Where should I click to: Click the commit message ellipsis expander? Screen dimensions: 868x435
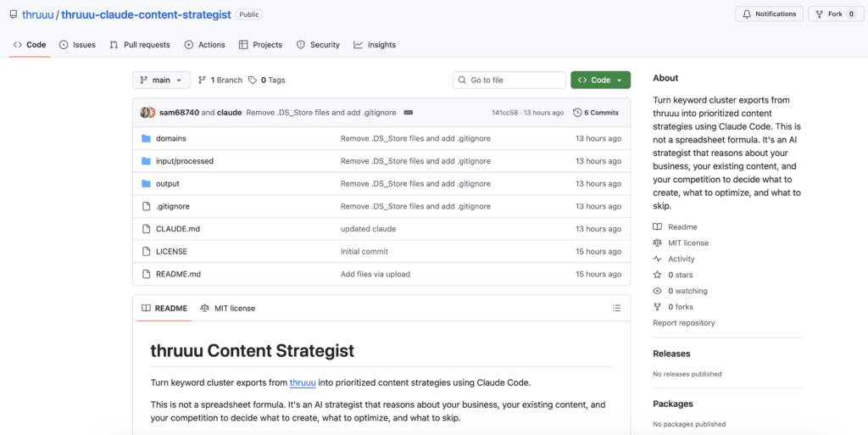407,113
